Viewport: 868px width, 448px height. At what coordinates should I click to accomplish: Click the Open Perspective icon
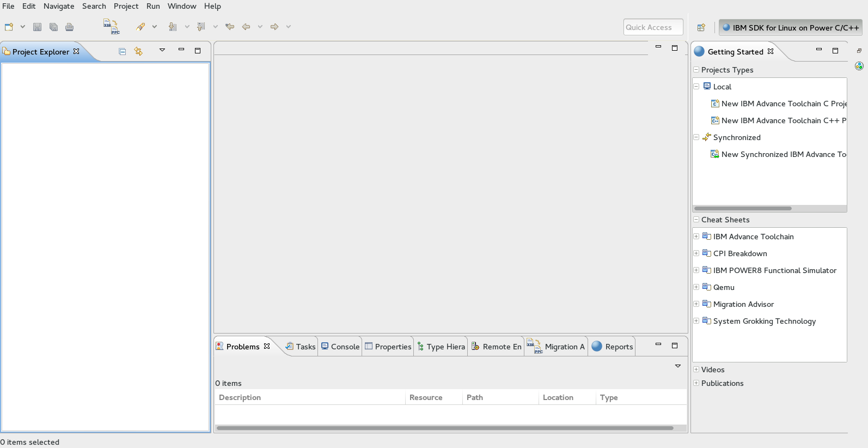click(701, 27)
